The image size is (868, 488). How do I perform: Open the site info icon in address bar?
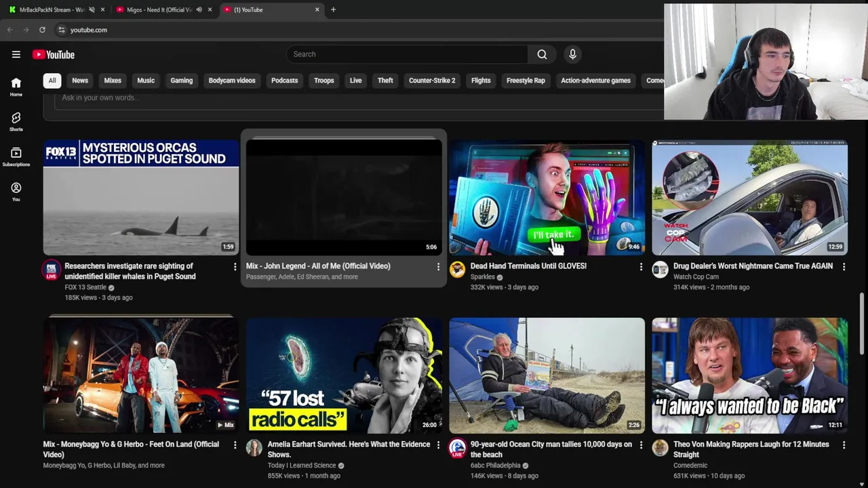[x=62, y=30]
